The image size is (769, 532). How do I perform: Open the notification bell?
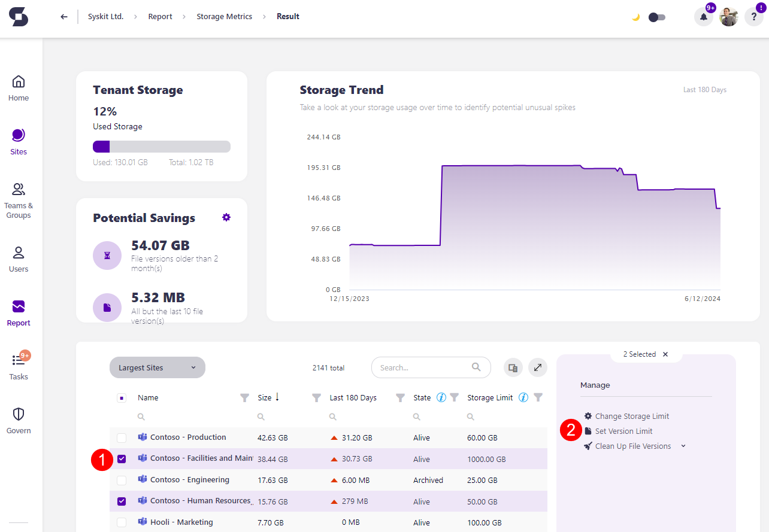(x=703, y=16)
